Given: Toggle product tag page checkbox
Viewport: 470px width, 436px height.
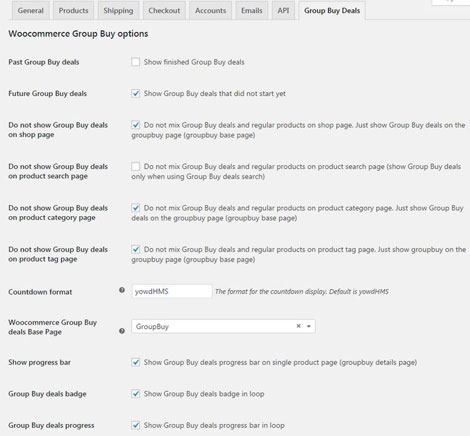Looking at the screenshot, I should 135,249.
